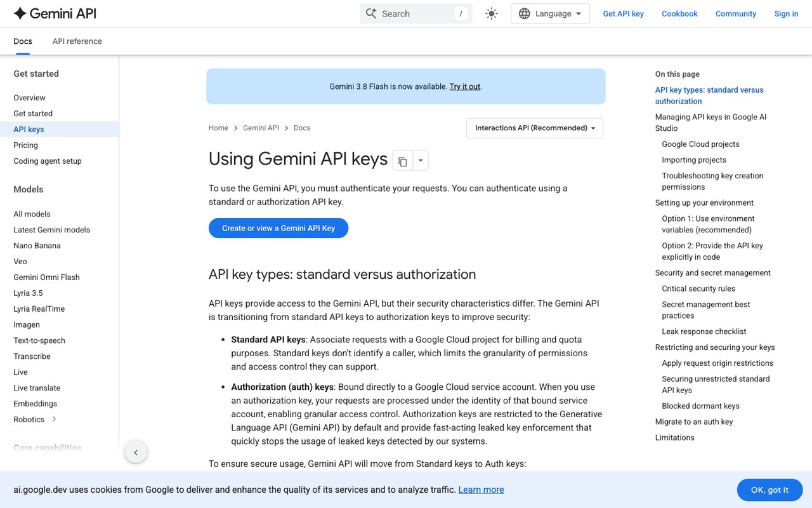812x508 pixels.
Task: Open Embeddings in sidebar
Action: [x=35, y=404]
